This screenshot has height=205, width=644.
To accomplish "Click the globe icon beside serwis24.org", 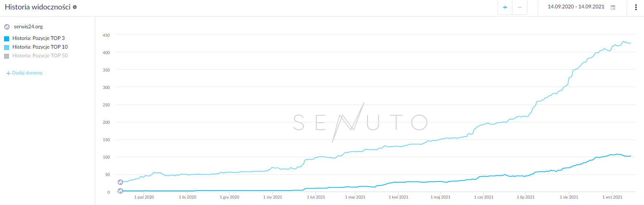I will tap(7, 27).
